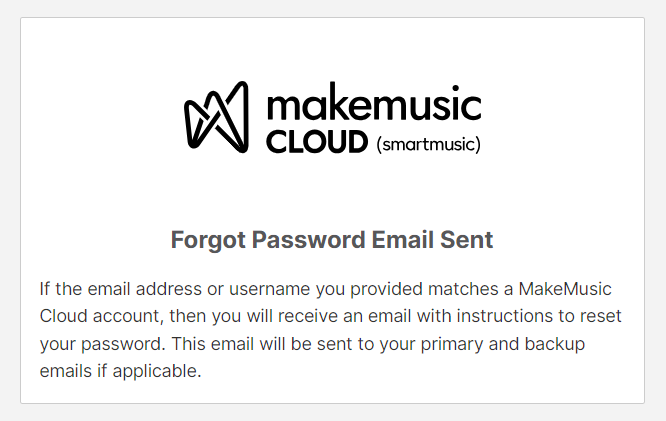Click the word Sent in heading

pos(466,239)
